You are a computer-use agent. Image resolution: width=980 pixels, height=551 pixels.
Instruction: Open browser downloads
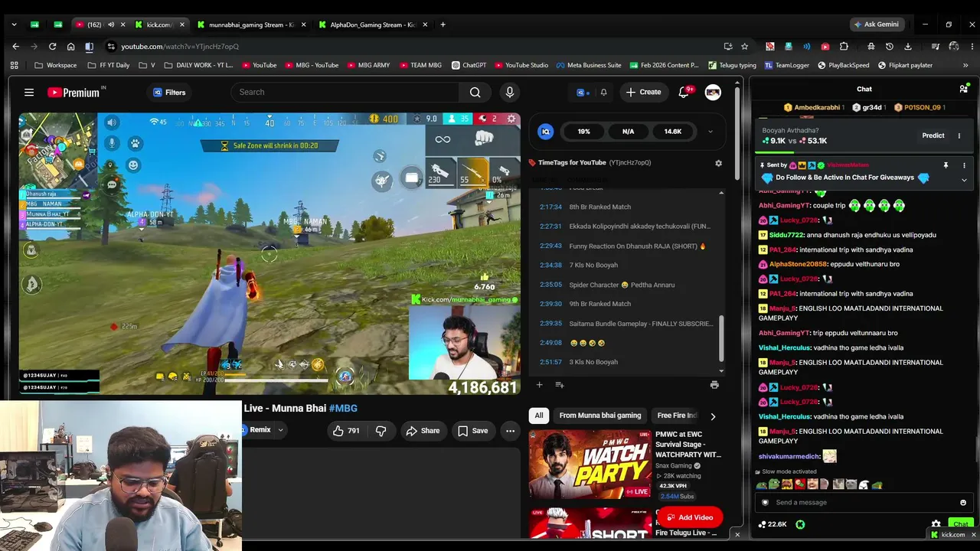tap(908, 47)
